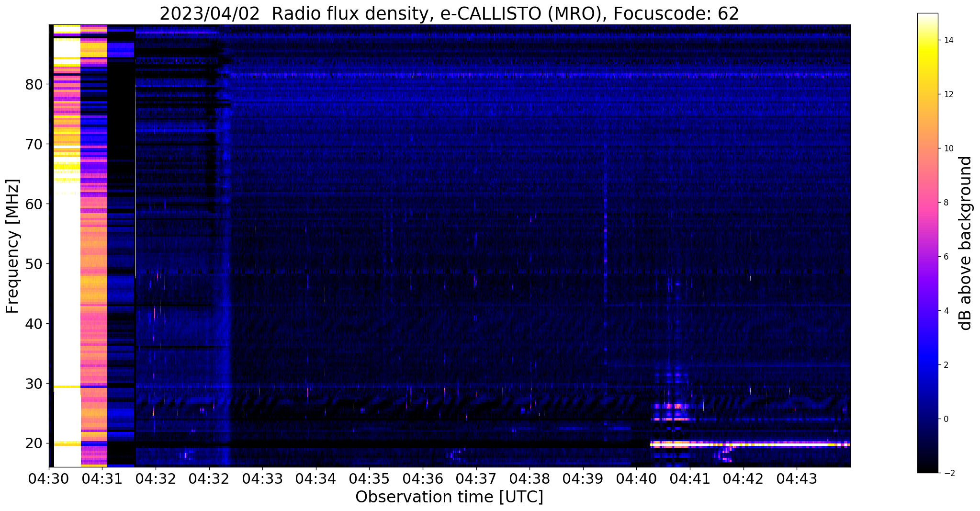The height and width of the screenshot is (511, 980).
Task: Click the colorbar tick value 4
Action: 946,311
